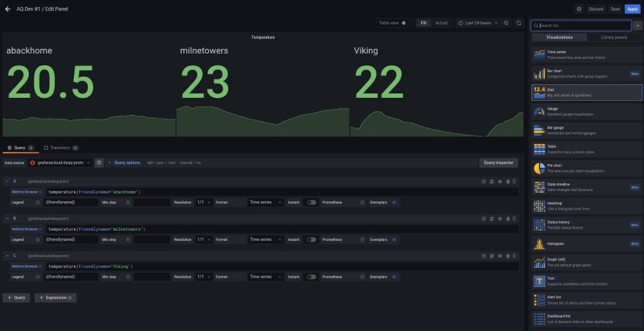Refresh the panel data

(519, 23)
